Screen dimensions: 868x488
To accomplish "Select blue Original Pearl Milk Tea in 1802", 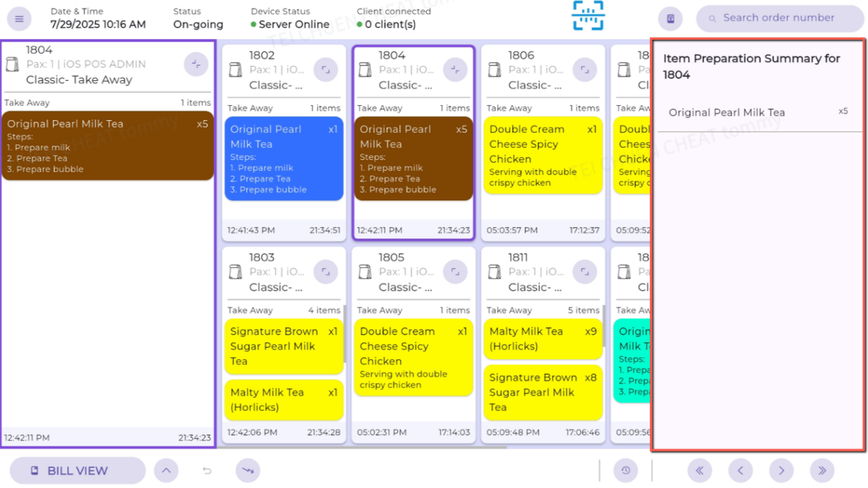I will point(284,159).
